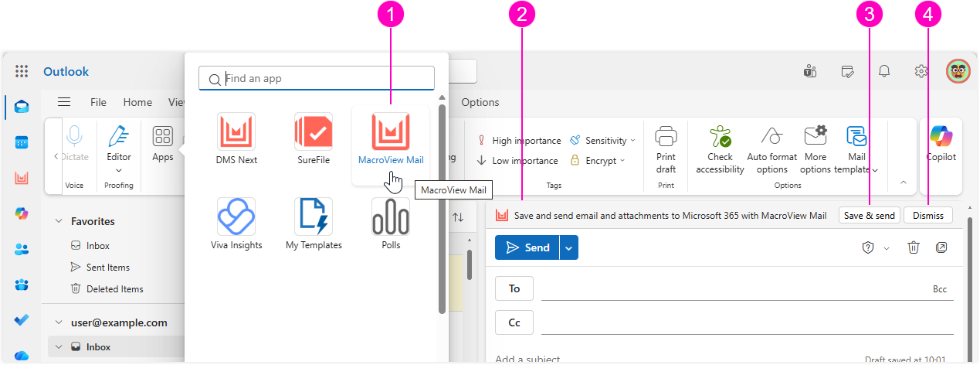Open More options in ribbon

(816, 149)
